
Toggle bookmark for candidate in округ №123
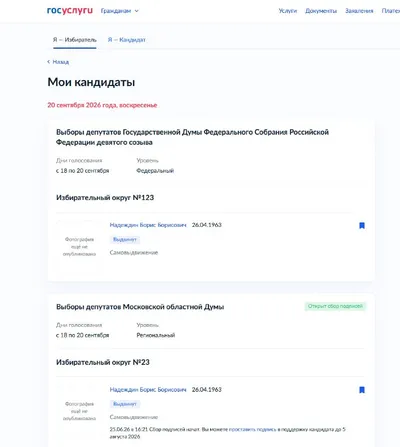tap(362, 226)
